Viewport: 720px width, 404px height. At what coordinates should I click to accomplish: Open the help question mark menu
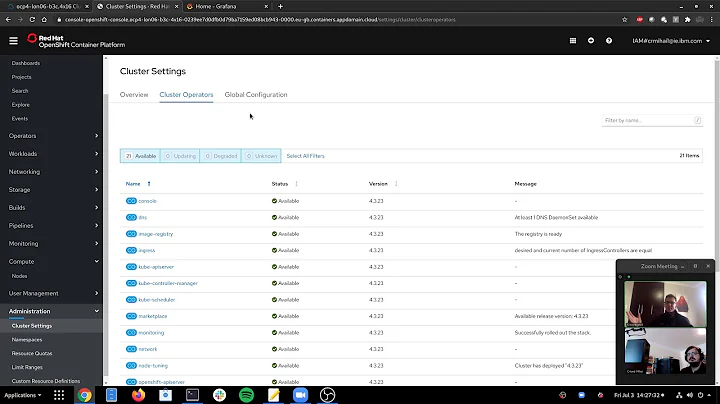609,41
